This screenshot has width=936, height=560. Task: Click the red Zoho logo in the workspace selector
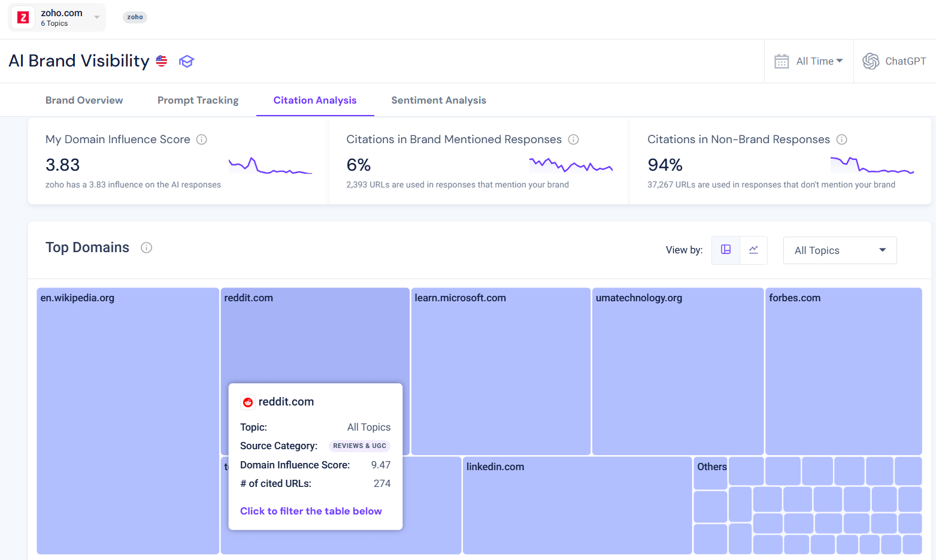click(23, 17)
